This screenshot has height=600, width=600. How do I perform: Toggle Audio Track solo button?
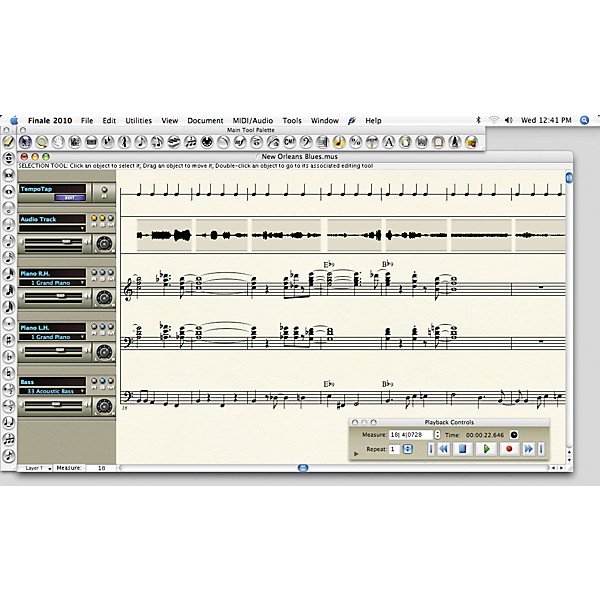(102, 218)
